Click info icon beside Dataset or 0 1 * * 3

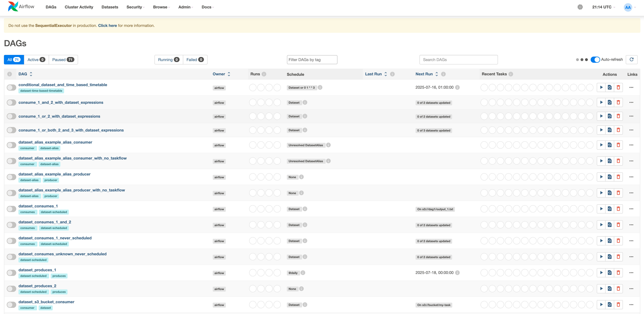point(320,87)
